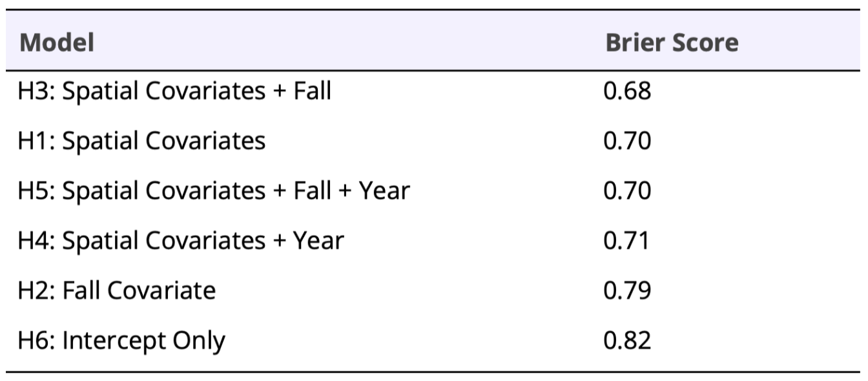Viewport: 868px width, 381px height.
Task: Select the H6: Intercept Only cell
Action: click(121, 340)
